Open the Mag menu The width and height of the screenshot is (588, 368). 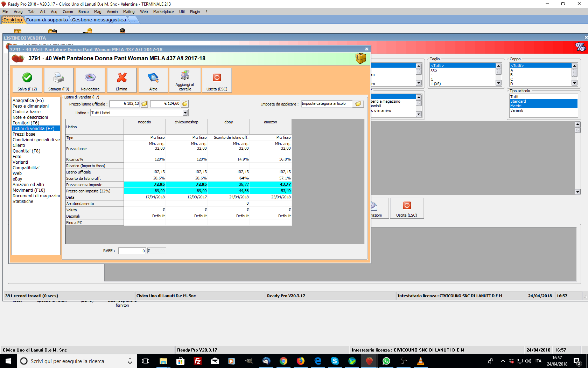pyautogui.click(x=98, y=12)
